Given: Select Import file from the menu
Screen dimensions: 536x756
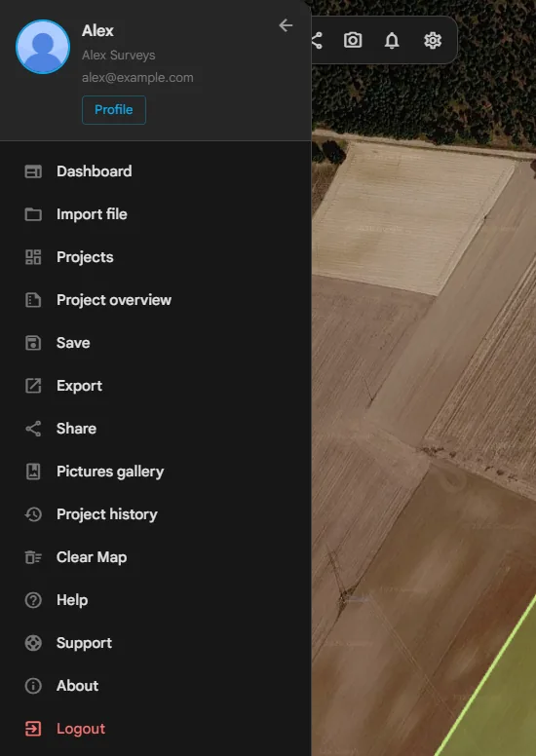Looking at the screenshot, I should [x=92, y=214].
